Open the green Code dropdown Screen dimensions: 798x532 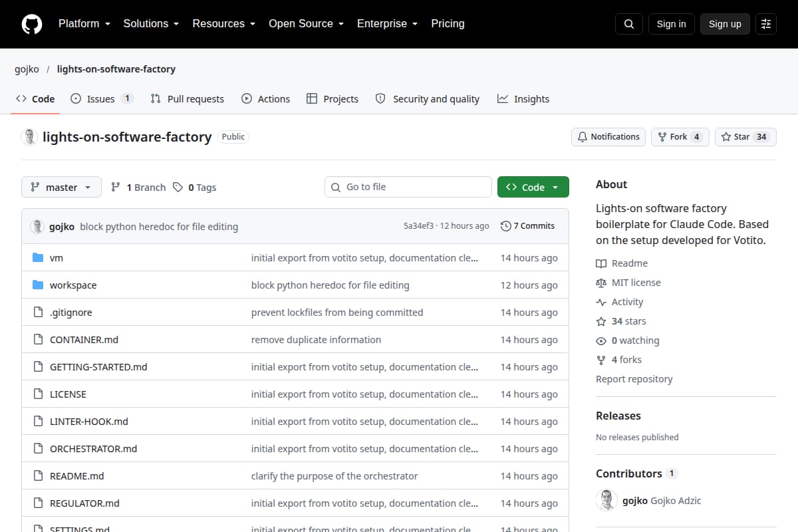pos(533,188)
